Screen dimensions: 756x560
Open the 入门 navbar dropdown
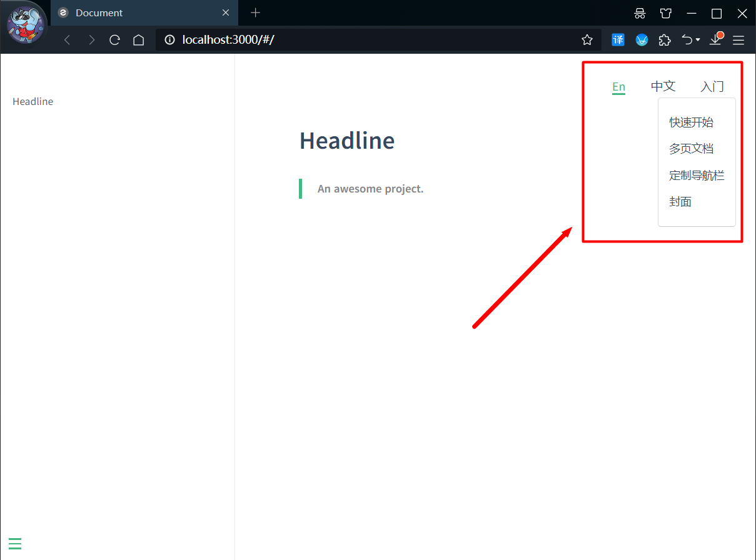[x=712, y=86]
